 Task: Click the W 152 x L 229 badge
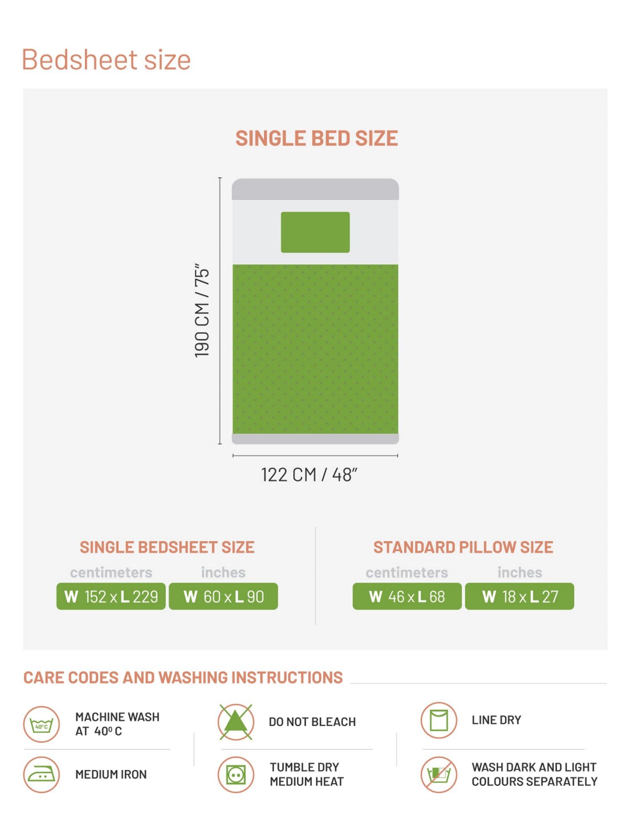tap(111, 596)
